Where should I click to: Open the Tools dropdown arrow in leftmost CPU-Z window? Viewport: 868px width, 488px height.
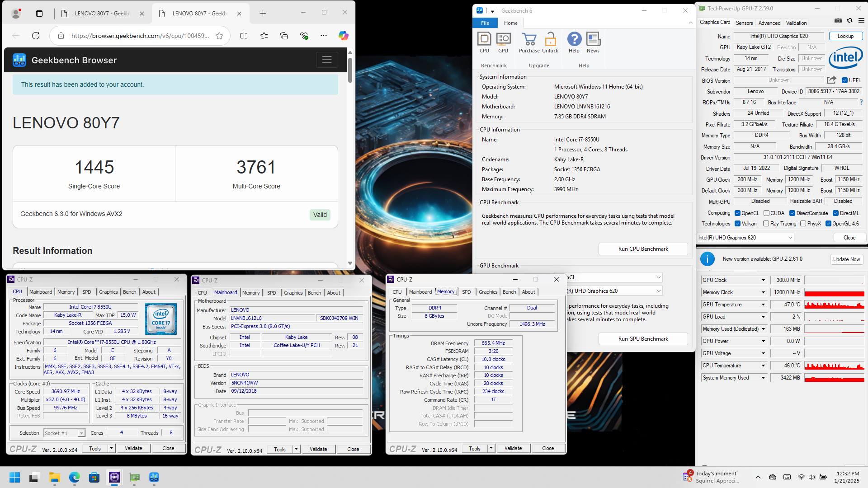click(111, 448)
